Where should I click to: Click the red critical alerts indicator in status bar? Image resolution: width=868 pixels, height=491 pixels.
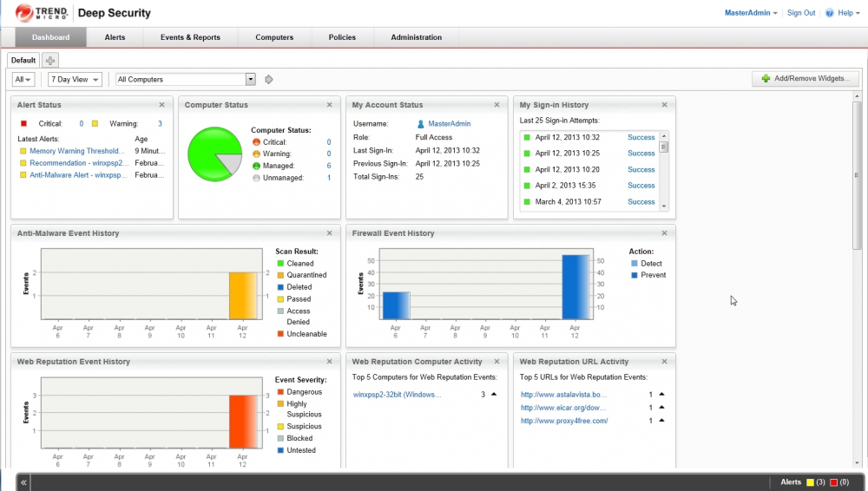(834, 482)
